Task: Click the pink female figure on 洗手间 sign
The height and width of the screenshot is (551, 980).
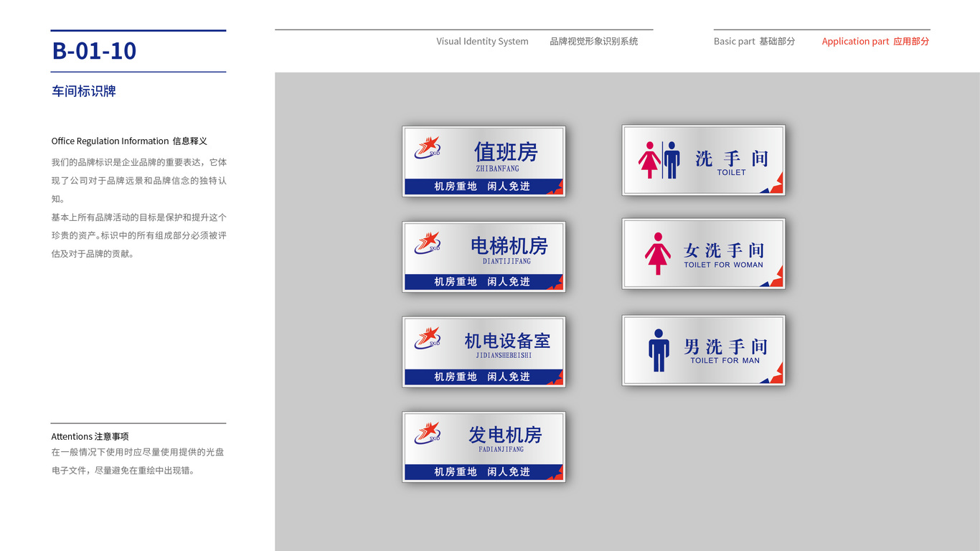Action: click(x=649, y=160)
